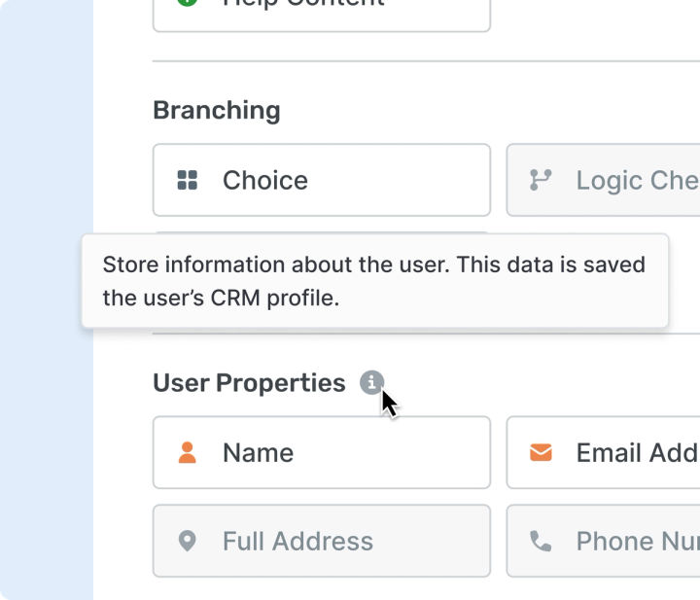Click the tooltip text about CRM profile
700x600 pixels.
tap(374, 281)
